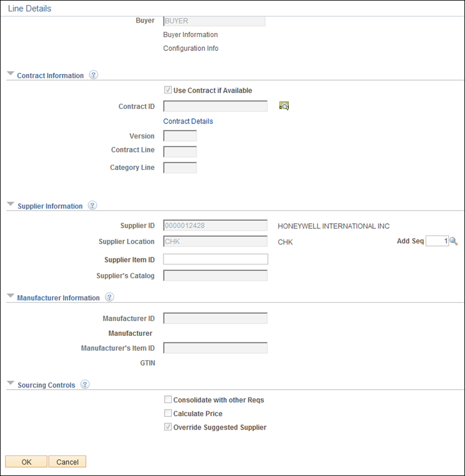Click the OK button
The width and height of the screenshot is (465, 476).
click(26, 462)
